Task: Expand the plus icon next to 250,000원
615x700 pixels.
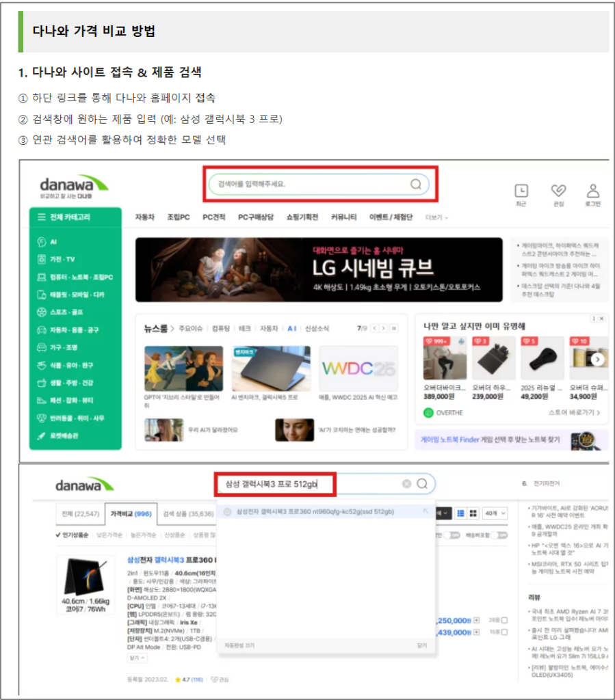Action: coord(476,620)
